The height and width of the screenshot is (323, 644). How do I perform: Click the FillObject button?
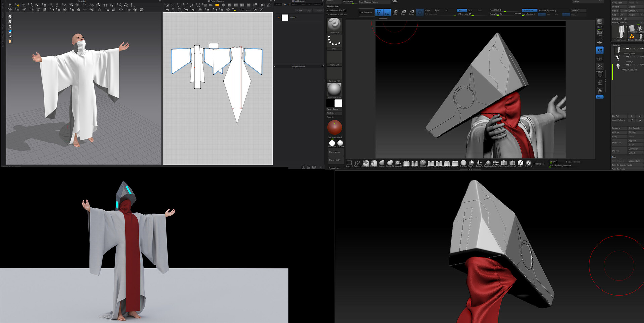tap(334, 113)
